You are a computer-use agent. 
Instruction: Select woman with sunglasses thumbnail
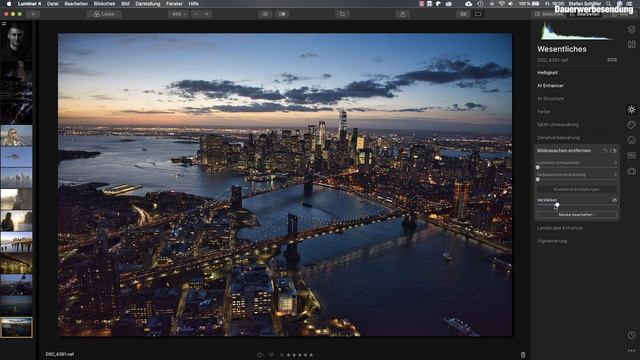click(x=16, y=136)
